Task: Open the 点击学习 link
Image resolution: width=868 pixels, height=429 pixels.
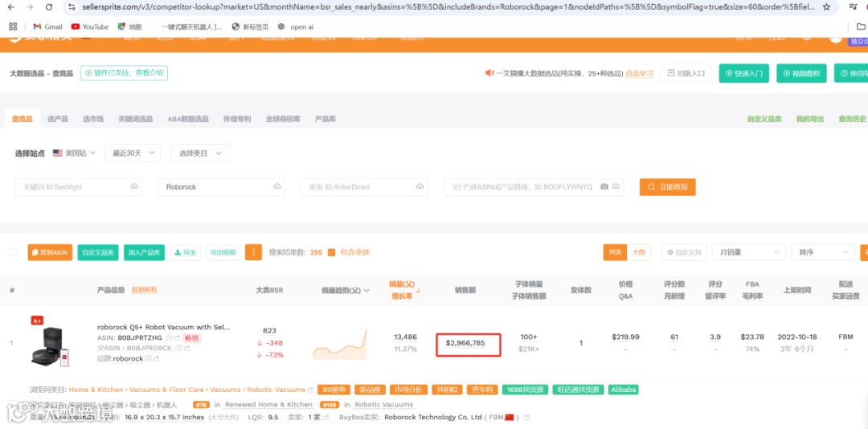Action: [x=639, y=73]
